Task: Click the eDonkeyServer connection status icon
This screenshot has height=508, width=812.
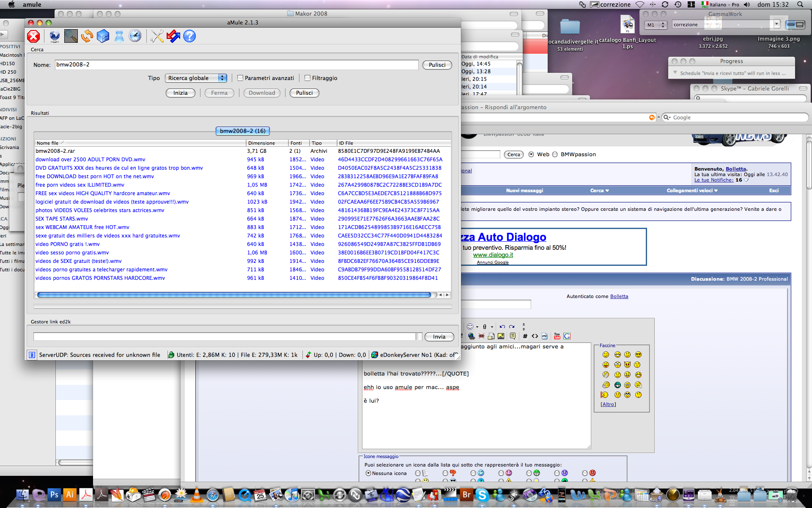Action: (375, 355)
